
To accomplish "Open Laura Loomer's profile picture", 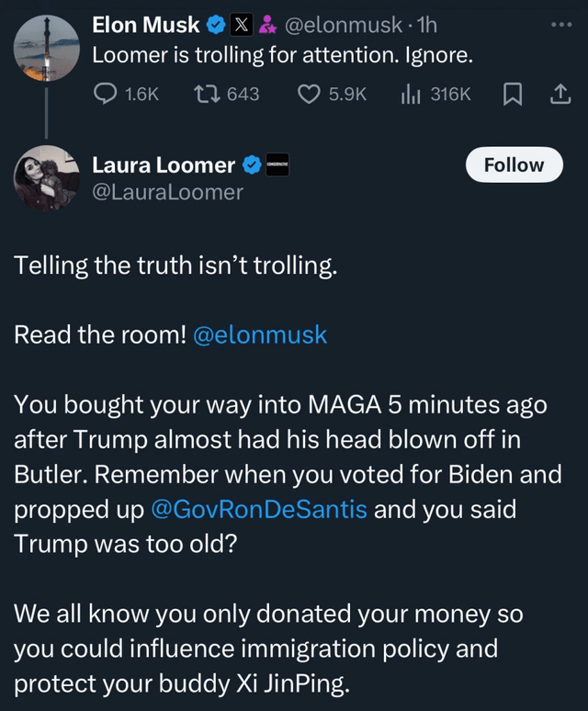I will (x=46, y=177).
